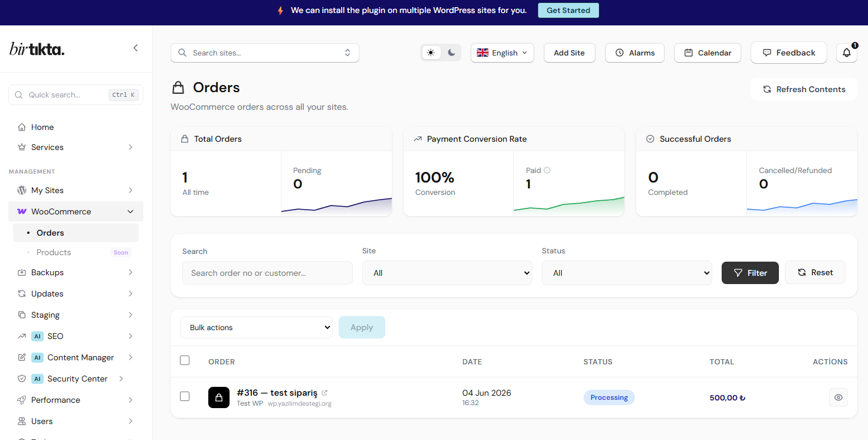This screenshot has width=868, height=440.
Task: Expand the Services menu chevron
Action: [130, 147]
